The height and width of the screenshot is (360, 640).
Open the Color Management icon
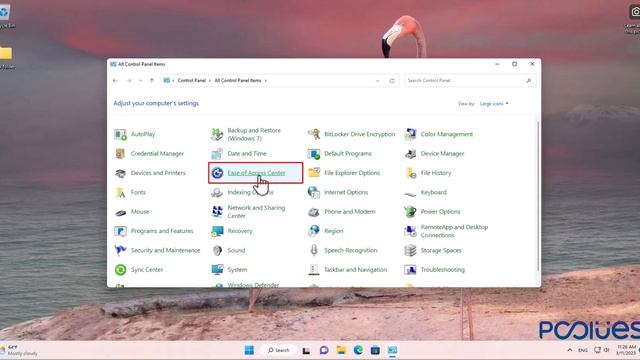click(410, 134)
